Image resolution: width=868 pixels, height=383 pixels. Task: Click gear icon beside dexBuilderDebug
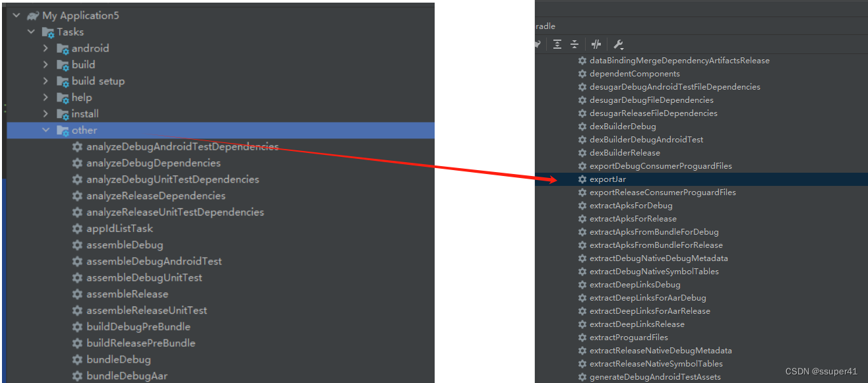(x=582, y=127)
